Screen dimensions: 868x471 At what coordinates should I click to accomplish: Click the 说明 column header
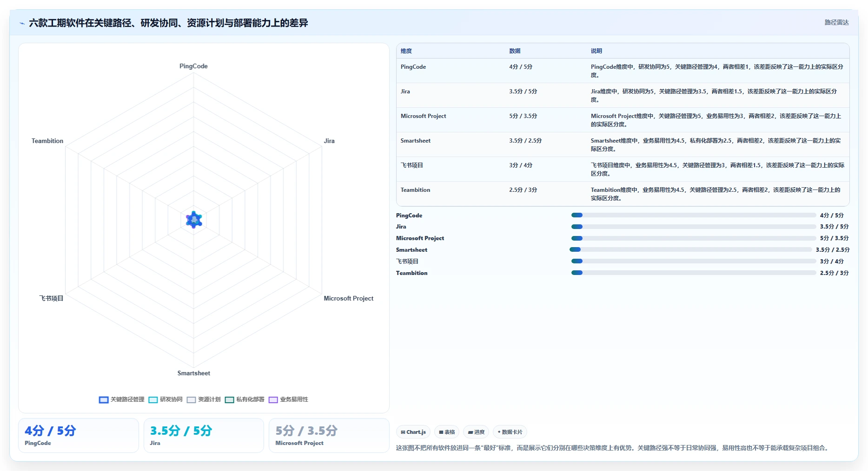coord(596,51)
